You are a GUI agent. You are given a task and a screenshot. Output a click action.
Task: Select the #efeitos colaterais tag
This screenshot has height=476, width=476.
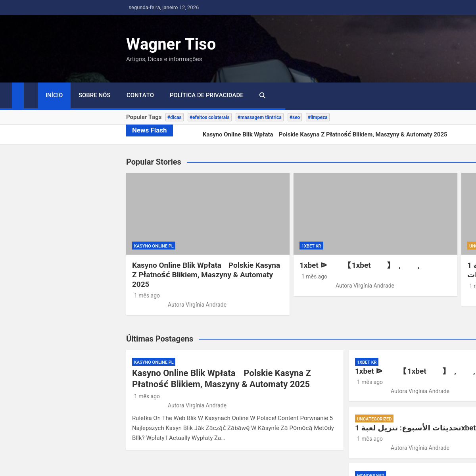pos(209,117)
